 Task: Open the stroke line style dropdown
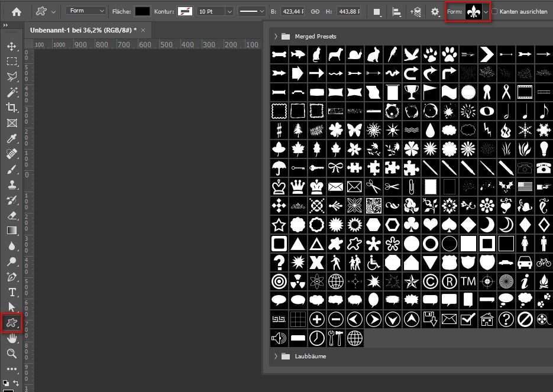point(252,12)
